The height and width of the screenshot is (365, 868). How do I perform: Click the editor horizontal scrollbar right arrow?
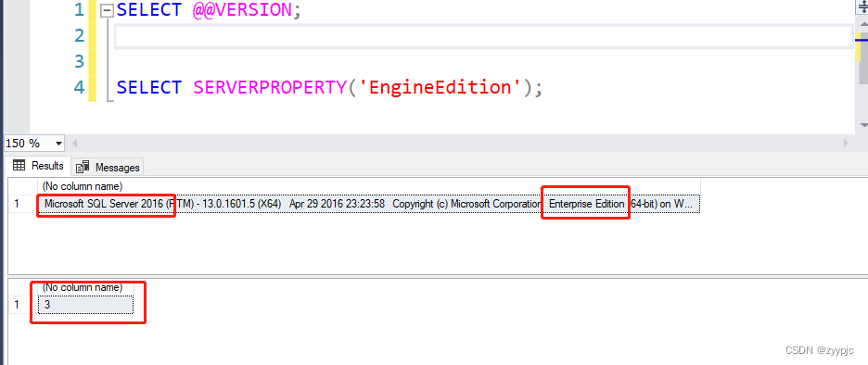point(846,144)
